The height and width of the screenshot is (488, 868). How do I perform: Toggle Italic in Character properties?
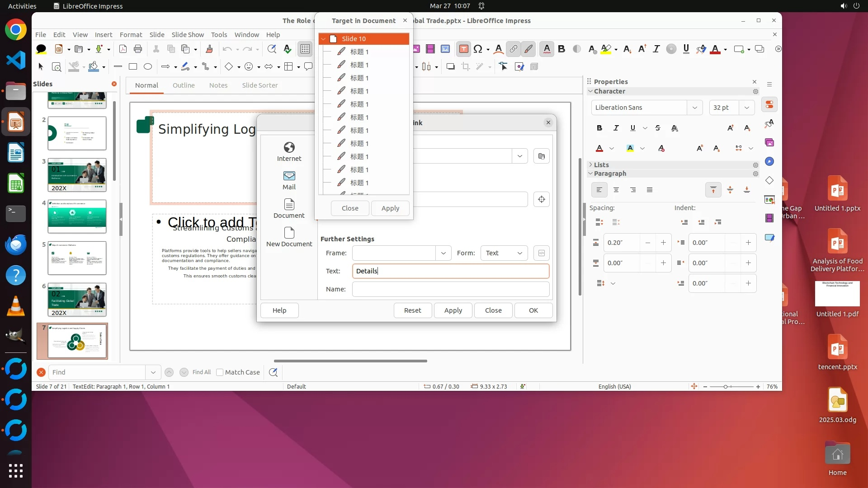coord(616,128)
